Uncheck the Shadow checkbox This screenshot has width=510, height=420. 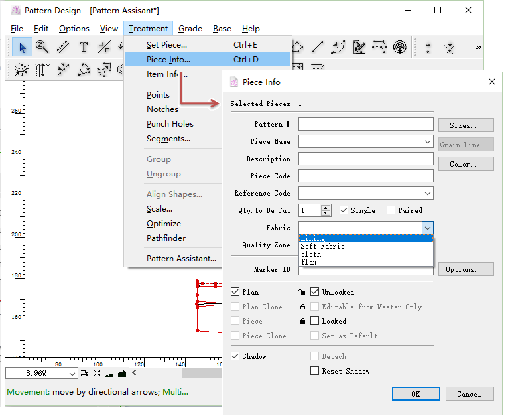(235, 356)
